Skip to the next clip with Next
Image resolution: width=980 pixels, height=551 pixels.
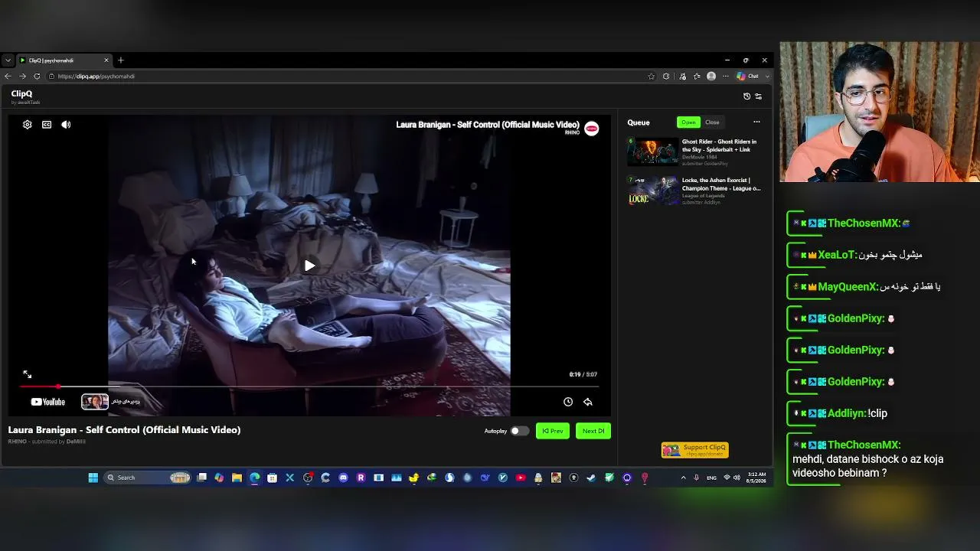[593, 431]
